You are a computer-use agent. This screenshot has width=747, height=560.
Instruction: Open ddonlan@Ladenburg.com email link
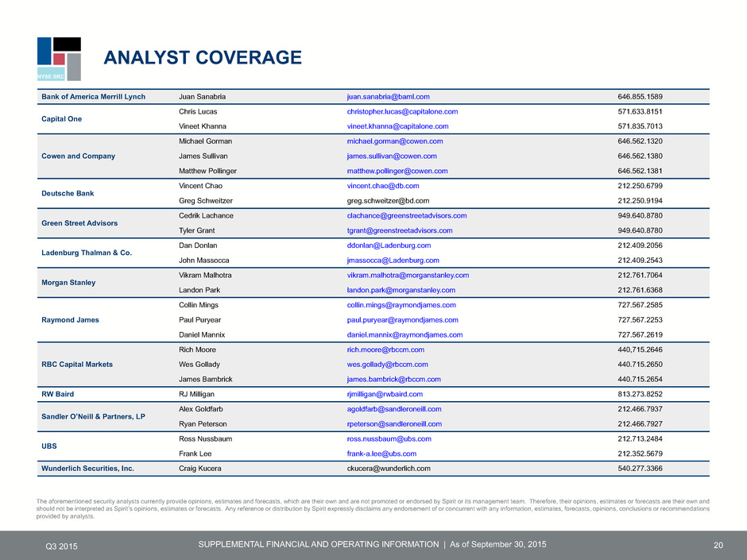click(x=389, y=245)
